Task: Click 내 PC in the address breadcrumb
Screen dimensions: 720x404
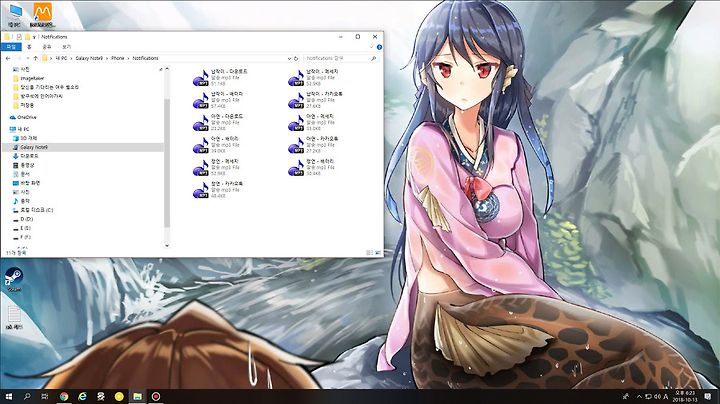Action: [x=61, y=58]
